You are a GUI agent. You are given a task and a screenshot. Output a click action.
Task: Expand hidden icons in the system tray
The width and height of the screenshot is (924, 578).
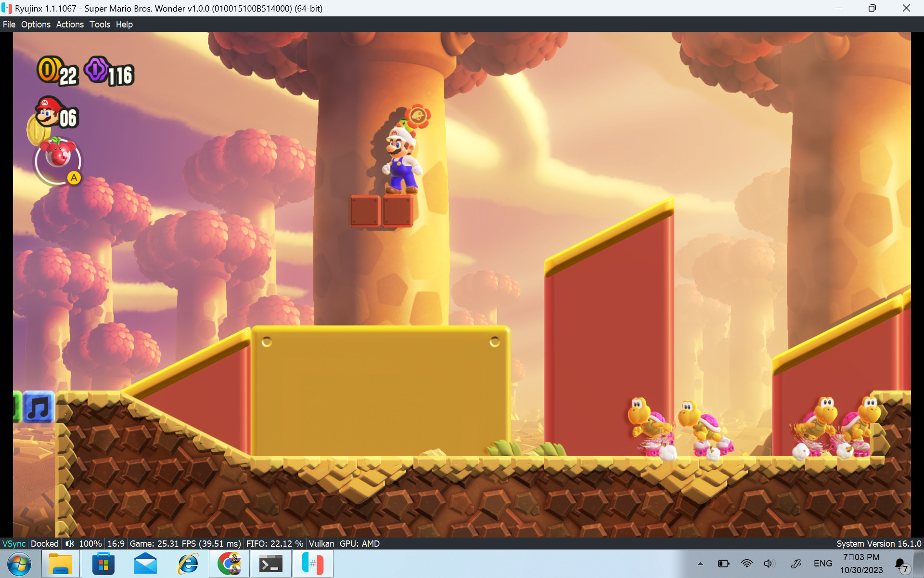pyautogui.click(x=701, y=563)
